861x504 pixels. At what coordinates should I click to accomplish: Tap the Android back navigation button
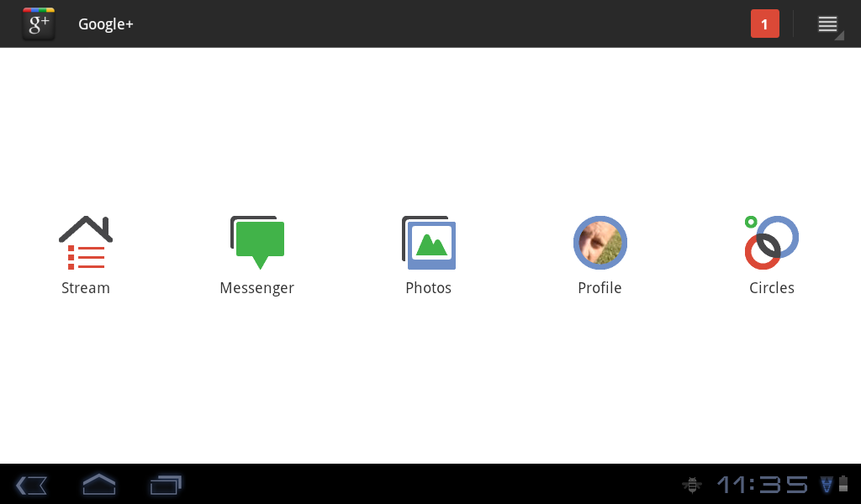point(31,486)
